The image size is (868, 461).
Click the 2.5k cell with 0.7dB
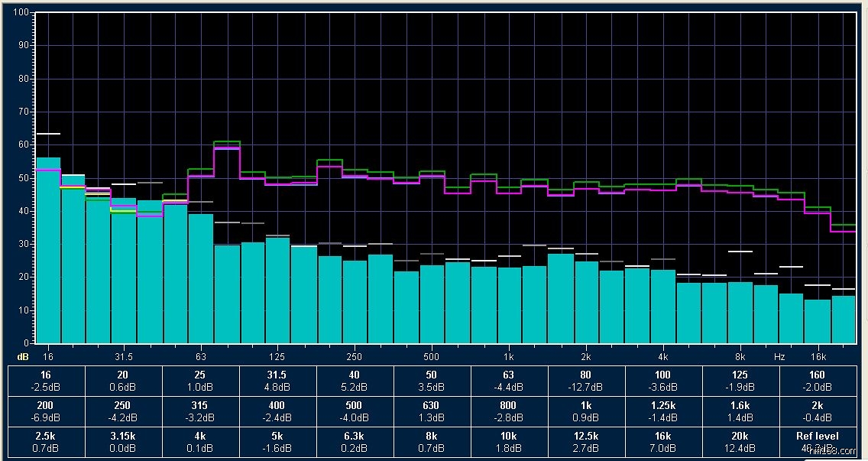pyautogui.click(x=46, y=441)
